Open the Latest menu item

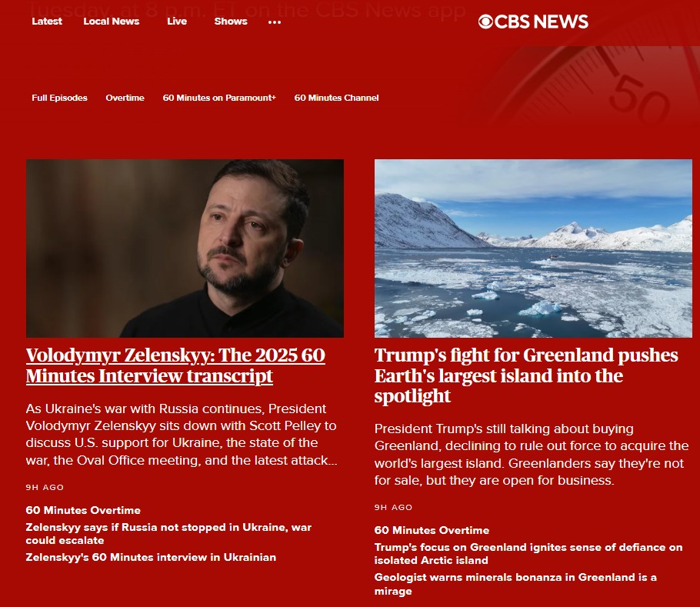[47, 22]
